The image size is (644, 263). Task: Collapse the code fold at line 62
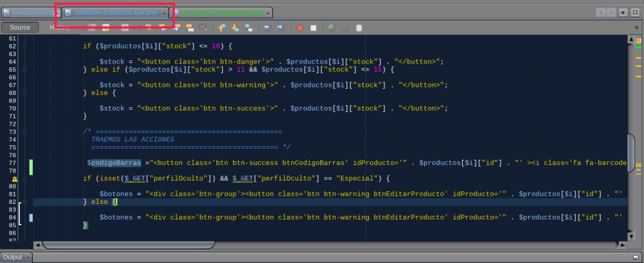[25, 47]
